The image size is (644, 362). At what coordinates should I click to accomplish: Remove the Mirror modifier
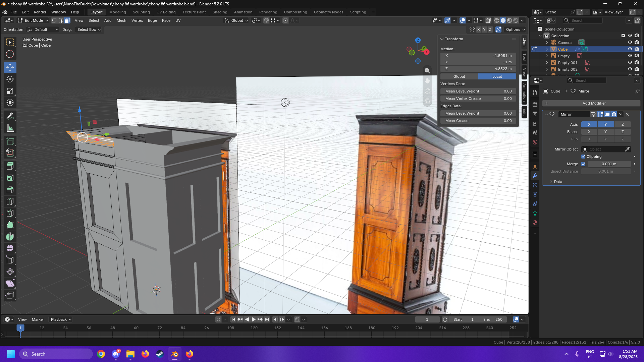[627, 114]
